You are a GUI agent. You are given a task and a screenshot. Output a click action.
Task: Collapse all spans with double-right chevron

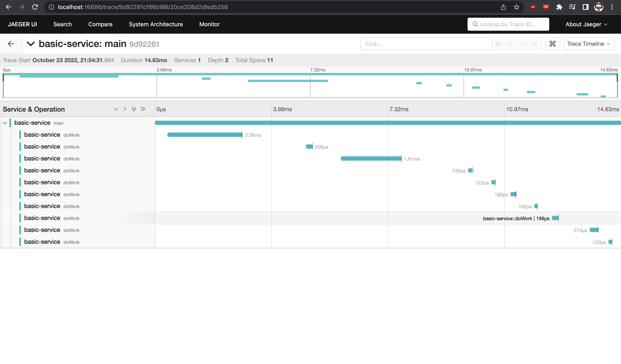pos(143,109)
